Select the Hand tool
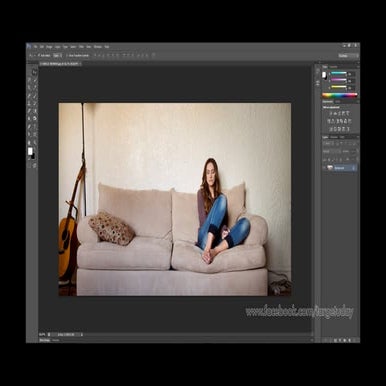Viewport: 386px width, 386px height. [29, 143]
